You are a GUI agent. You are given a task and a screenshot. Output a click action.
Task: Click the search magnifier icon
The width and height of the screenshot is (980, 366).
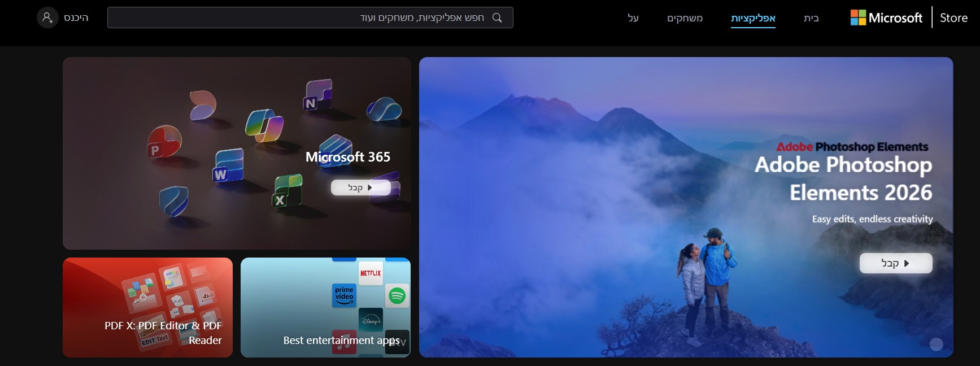[497, 18]
